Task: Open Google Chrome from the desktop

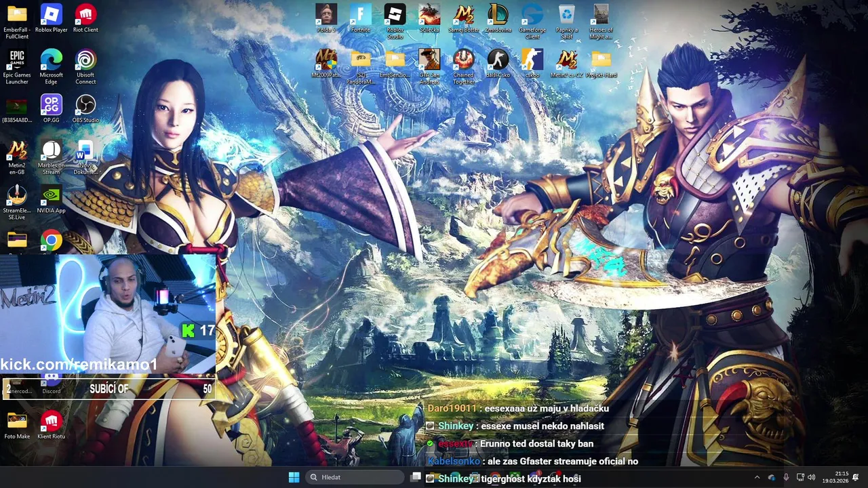Action: coord(51,241)
